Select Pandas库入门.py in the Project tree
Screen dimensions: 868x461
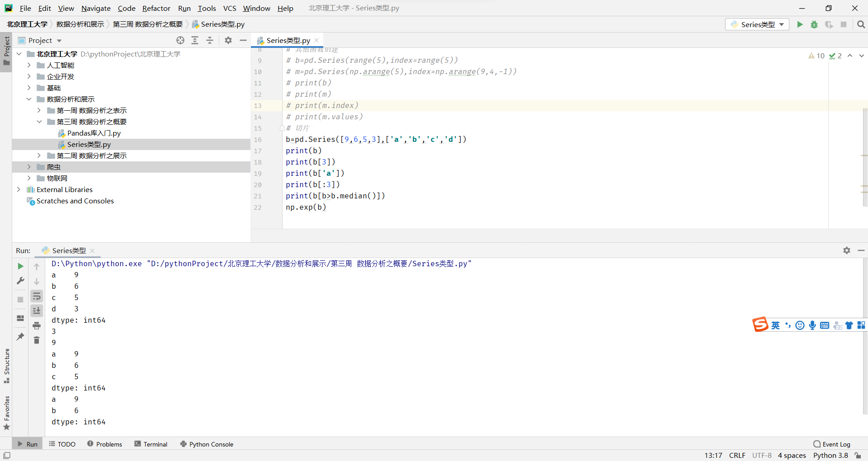[94, 133]
